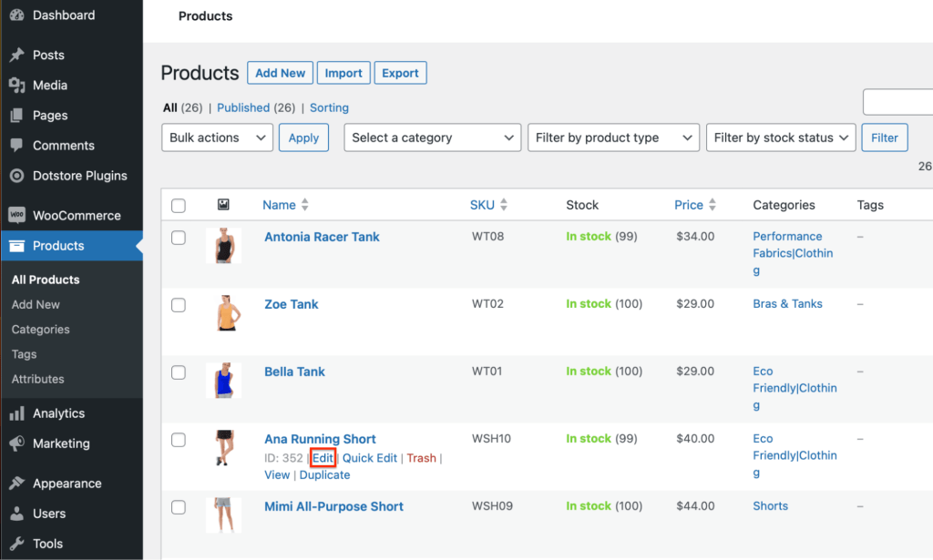Open Media via its sidebar icon
This screenshot has height=560, width=933.
coord(16,85)
